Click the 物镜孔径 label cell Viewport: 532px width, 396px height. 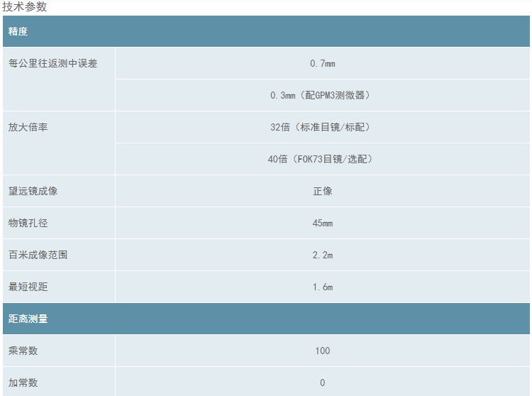pyautogui.click(x=28, y=224)
